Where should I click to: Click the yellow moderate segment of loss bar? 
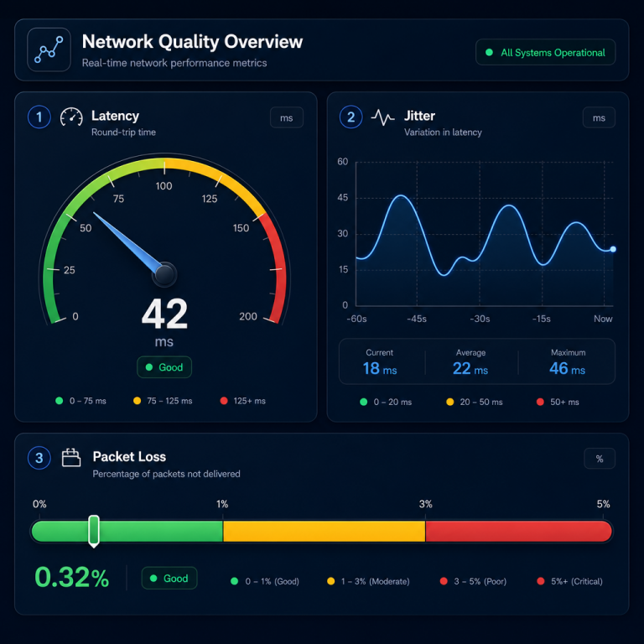coord(324,532)
